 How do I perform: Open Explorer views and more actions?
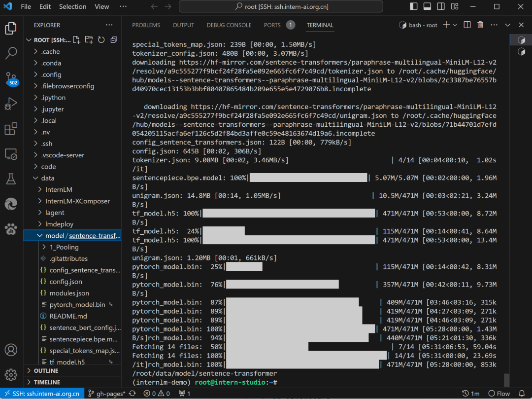109,25
